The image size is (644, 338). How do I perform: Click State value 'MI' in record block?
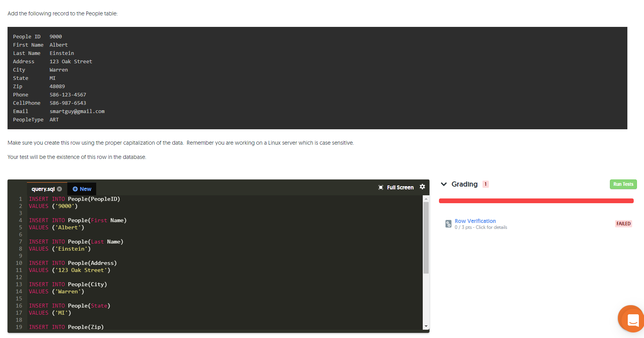[x=53, y=78]
